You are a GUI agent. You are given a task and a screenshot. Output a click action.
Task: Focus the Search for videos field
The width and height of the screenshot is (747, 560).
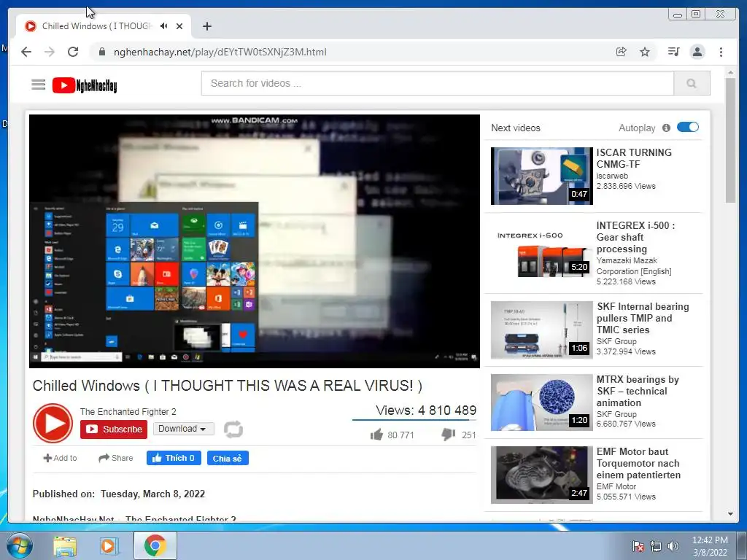tap(438, 83)
